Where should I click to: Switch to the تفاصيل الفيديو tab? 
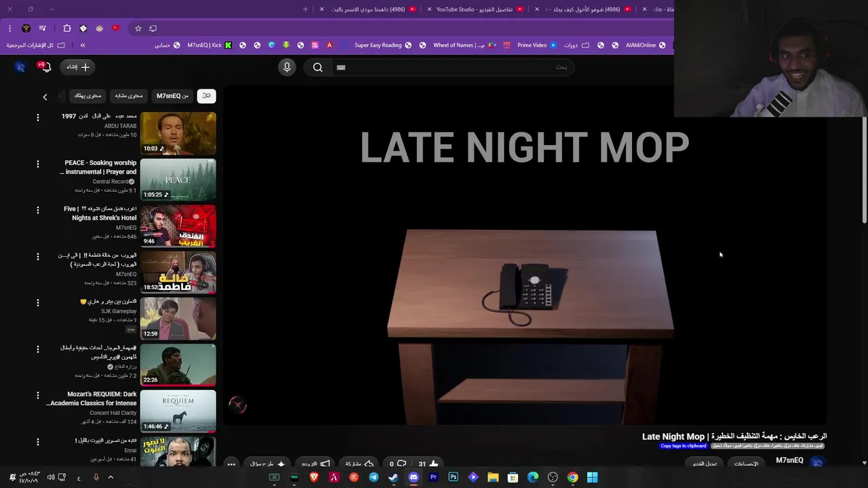pyautogui.click(x=474, y=9)
